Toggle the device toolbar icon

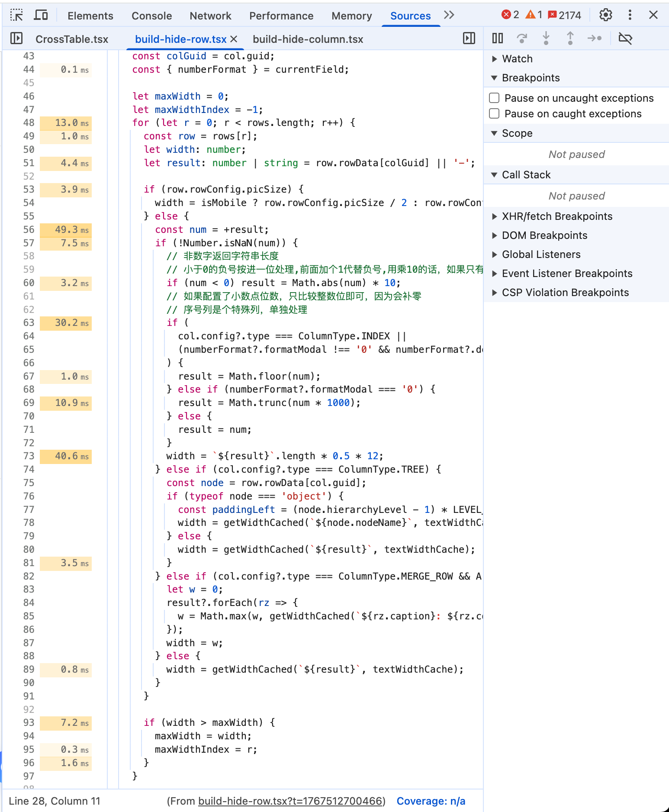click(x=41, y=16)
